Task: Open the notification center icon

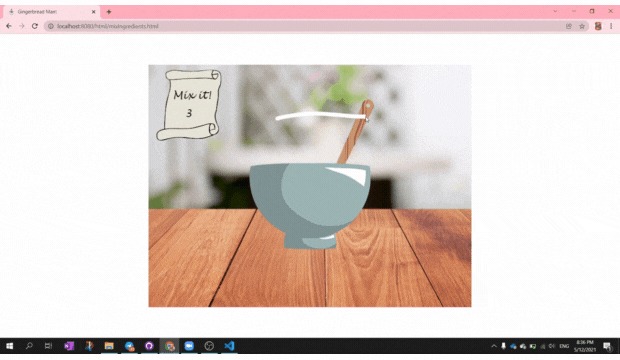Action: (607, 346)
